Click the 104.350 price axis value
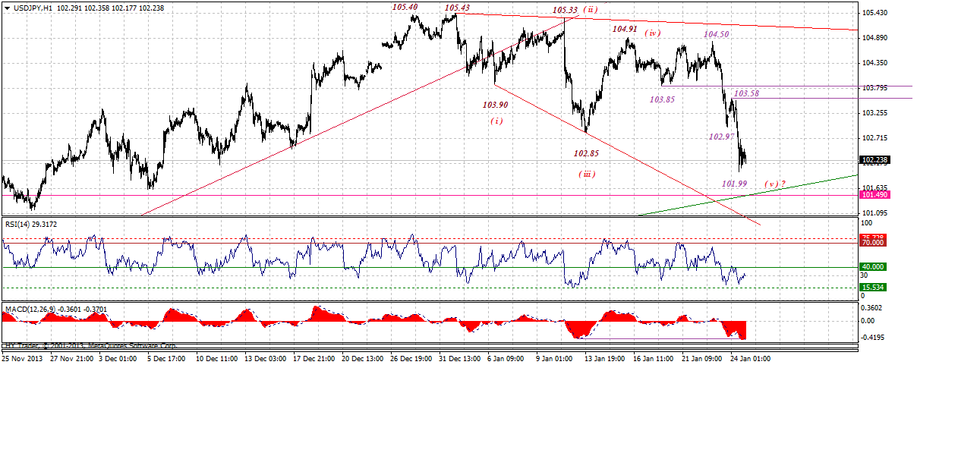Image resolution: width=980 pixels, height=456 pixels. [x=875, y=63]
